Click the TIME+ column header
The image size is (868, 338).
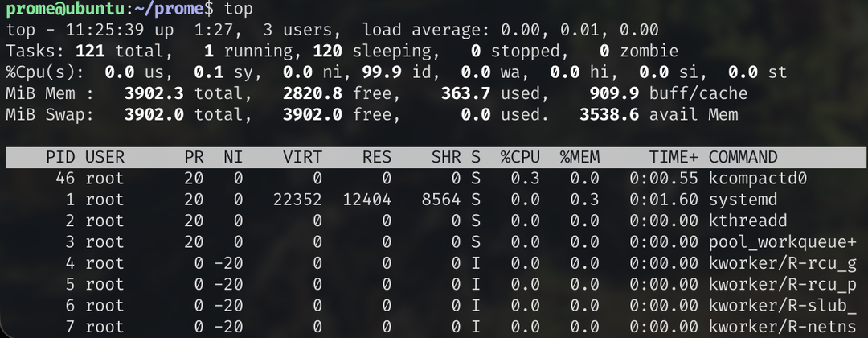pos(671,157)
